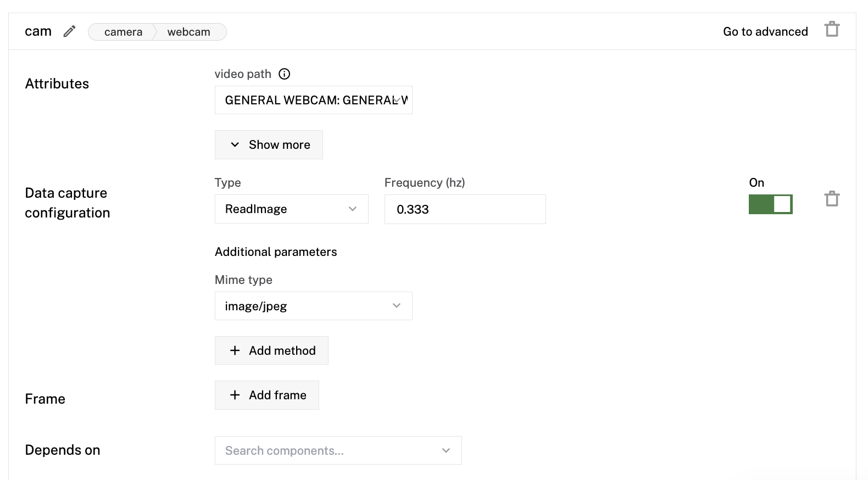
Task: Click the plus icon on Add frame
Action: (235, 395)
